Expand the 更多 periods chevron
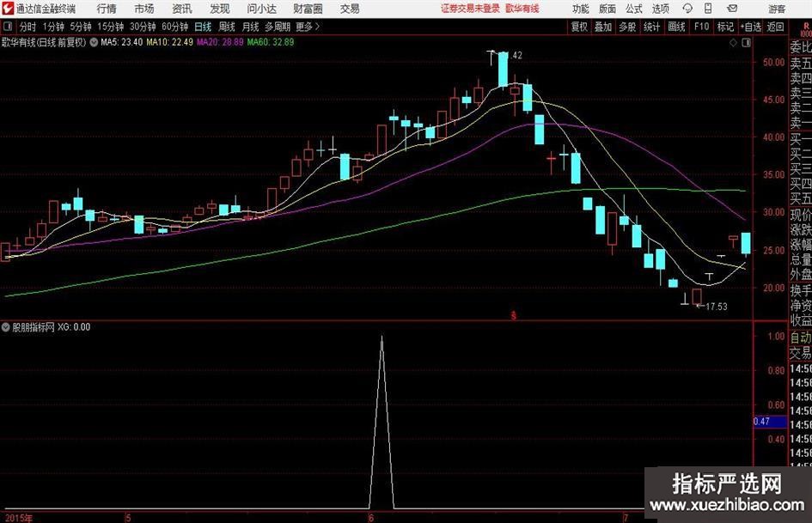 [x=308, y=27]
